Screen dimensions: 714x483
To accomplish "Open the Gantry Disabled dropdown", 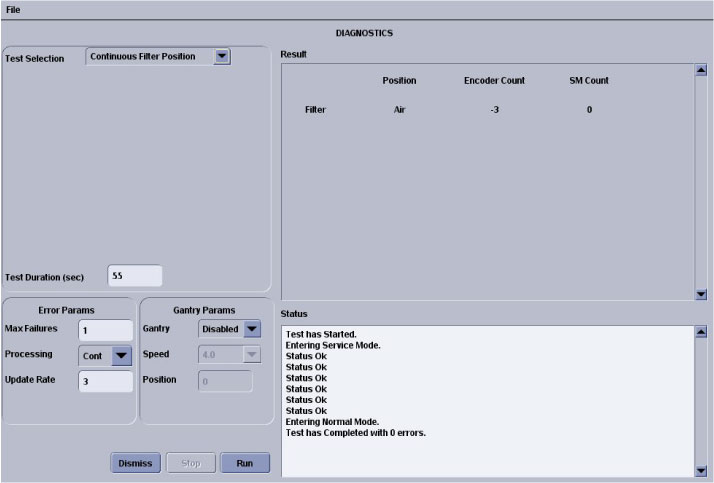I will pos(229,328).
